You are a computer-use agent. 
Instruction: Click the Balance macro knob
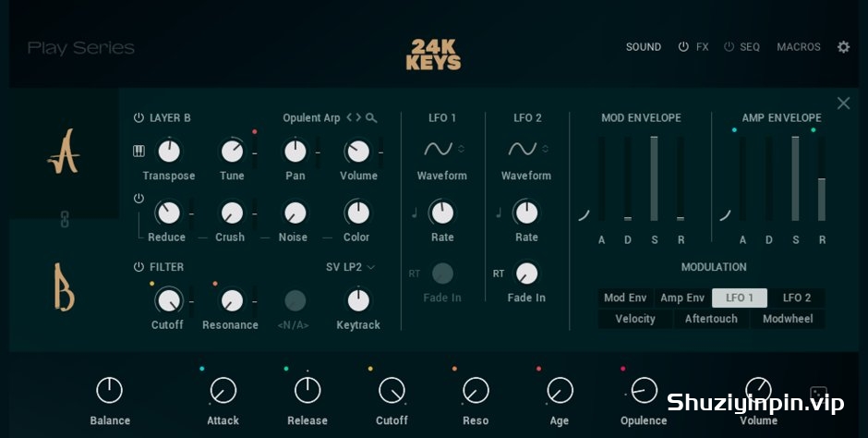click(109, 390)
